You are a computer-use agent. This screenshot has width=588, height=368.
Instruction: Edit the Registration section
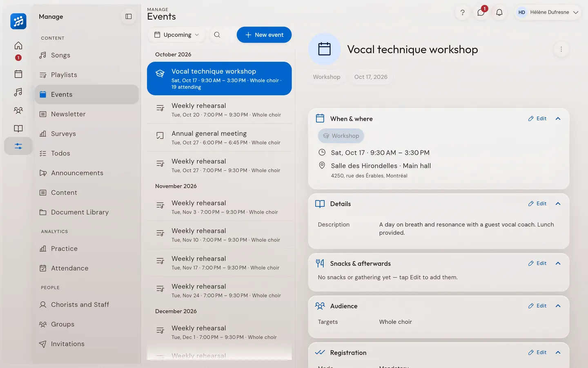(x=537, y=352)
